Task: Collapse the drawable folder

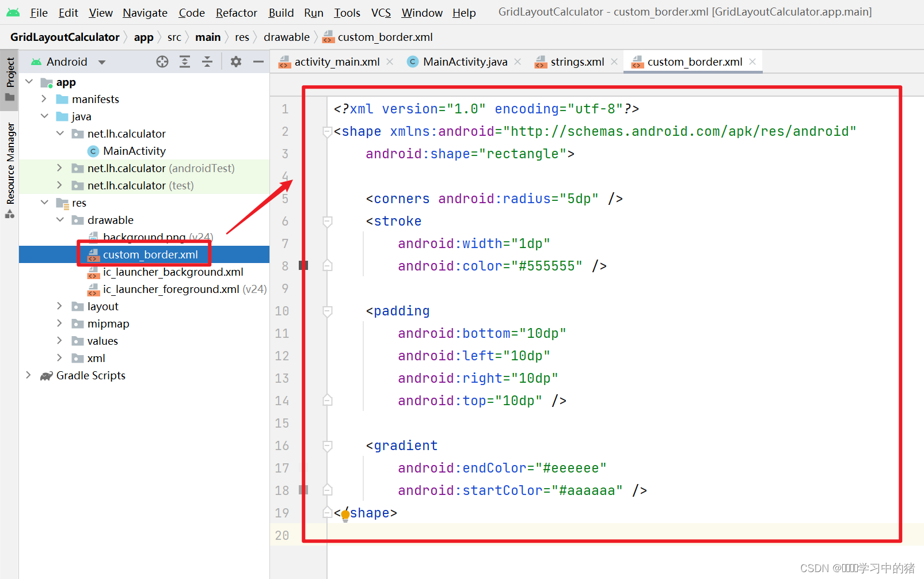Action: click(60, 220)
